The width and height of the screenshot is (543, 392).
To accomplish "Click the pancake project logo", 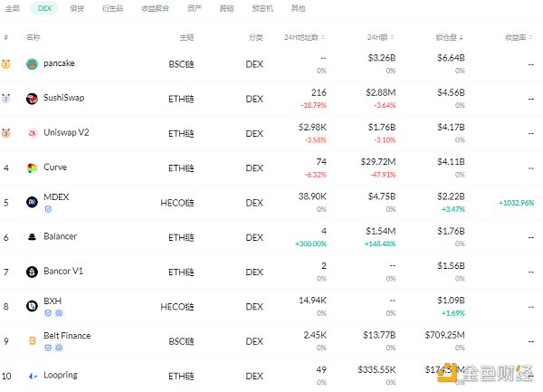I will [x=32, y=64].
